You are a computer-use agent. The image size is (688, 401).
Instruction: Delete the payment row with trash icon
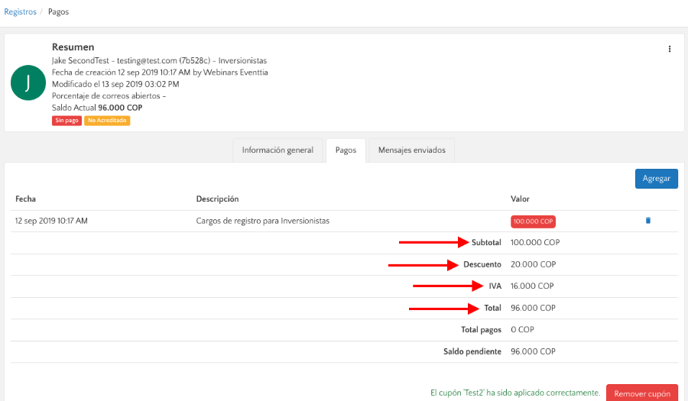coord(647,220)
